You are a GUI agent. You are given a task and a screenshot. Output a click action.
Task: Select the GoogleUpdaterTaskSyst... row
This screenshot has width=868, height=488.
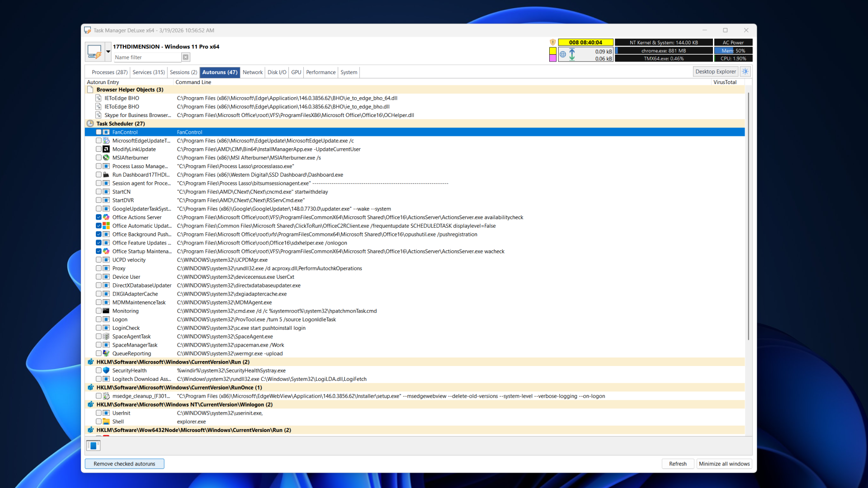[x=415, y=209]
